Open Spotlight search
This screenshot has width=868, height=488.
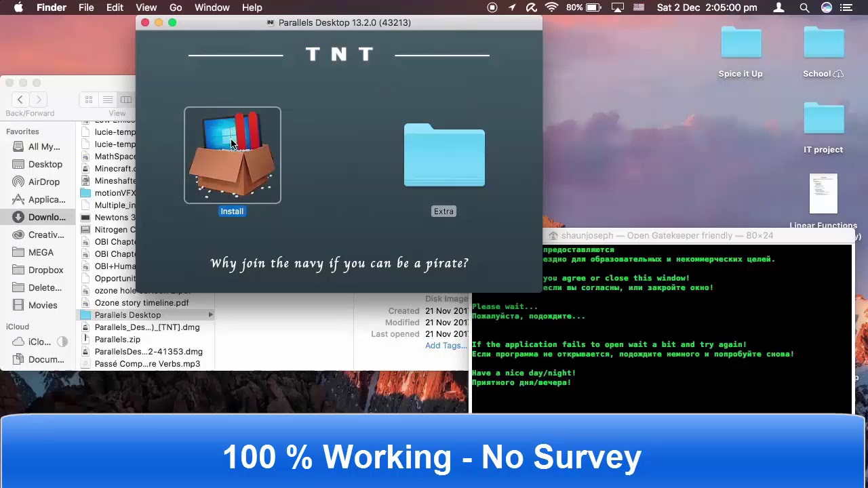pyautogui.click(x=804, y=7)
